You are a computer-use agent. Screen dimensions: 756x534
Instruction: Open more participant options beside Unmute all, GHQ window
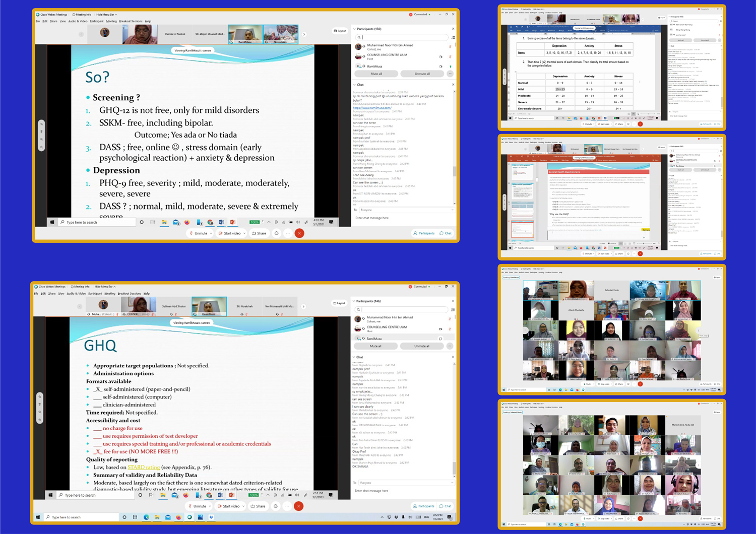coord(450,346)
